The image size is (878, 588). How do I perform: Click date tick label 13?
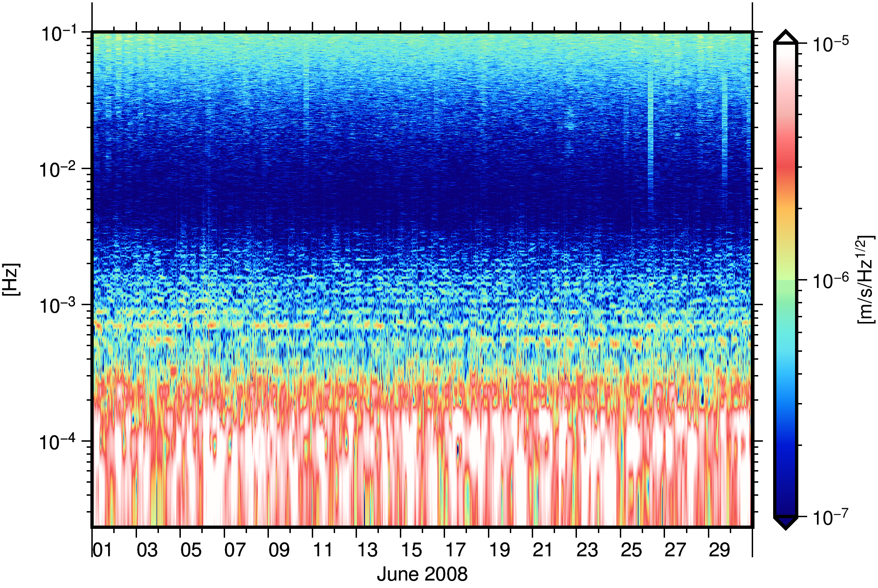pyautogui.click(x=367, y=550)
